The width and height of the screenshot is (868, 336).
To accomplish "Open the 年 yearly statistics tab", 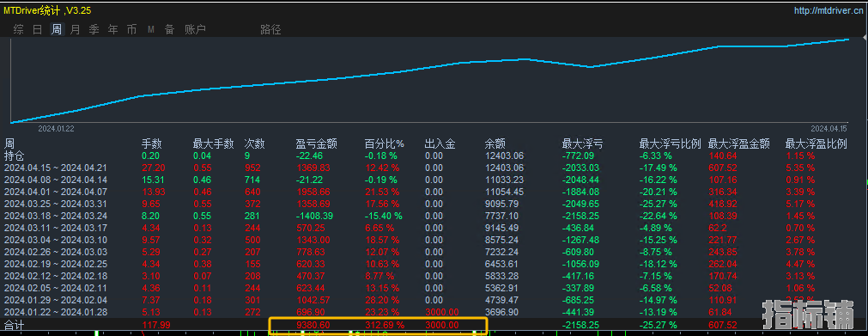I will [x=113, y=30].
